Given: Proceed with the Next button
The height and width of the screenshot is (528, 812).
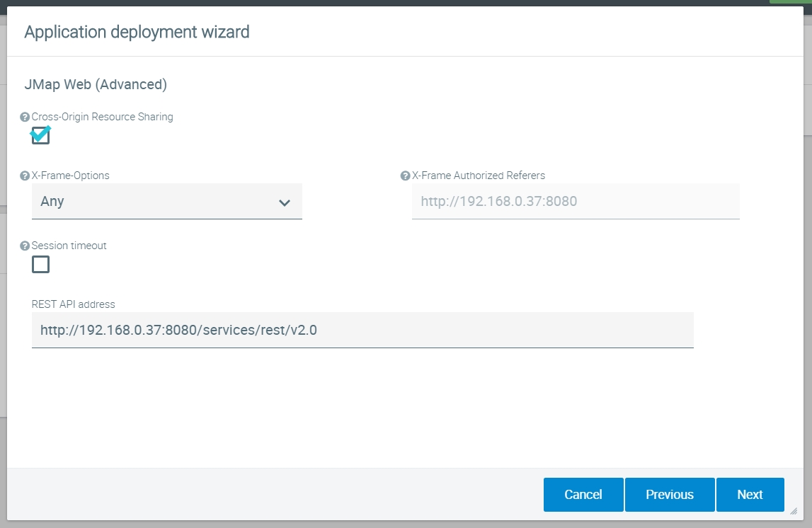Looking at the screenshot, I should pyautogui.click(x=750, y=495).
